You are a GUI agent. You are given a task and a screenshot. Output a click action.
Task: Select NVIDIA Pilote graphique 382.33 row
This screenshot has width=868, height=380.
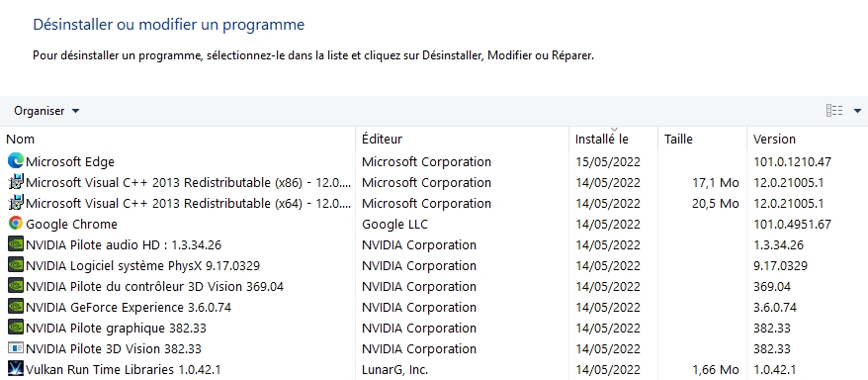click(434, 328)
